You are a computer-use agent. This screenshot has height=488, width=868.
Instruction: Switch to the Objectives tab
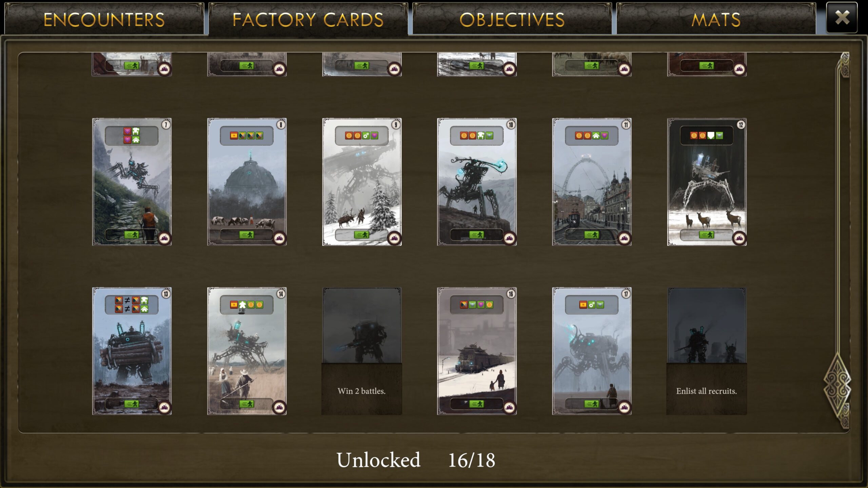512,19
